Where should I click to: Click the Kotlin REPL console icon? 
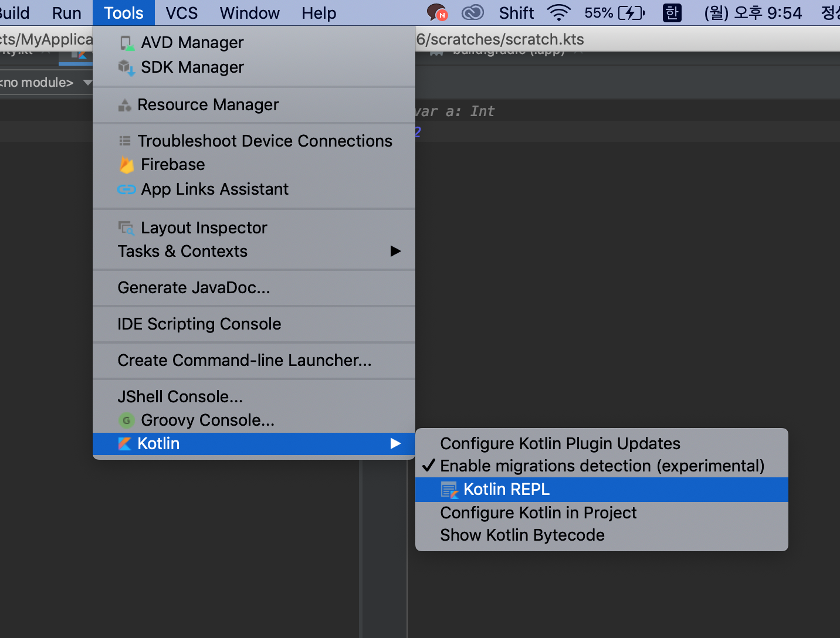[449, 490]
